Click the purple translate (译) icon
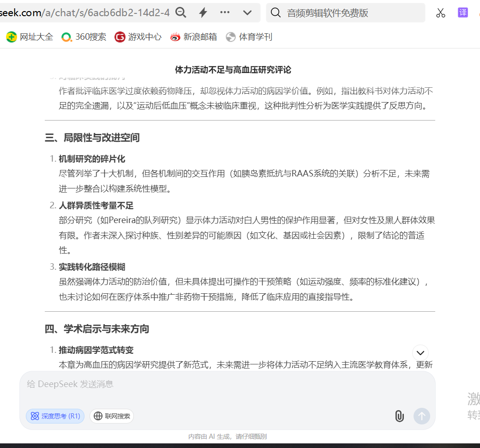The image size is (480, 448). click(462, 12)
